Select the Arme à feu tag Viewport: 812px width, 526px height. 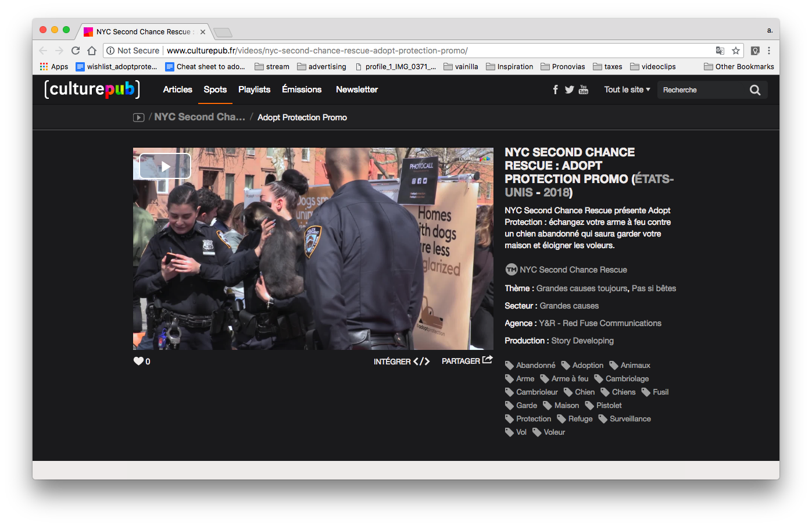(x=564, y=378)
